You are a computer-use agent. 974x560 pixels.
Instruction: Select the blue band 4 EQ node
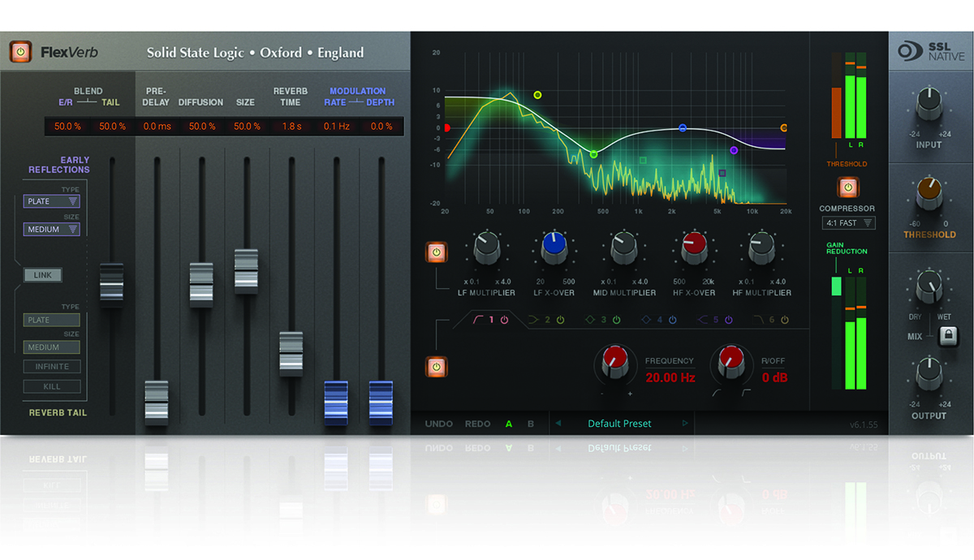(x=683, y=128)
